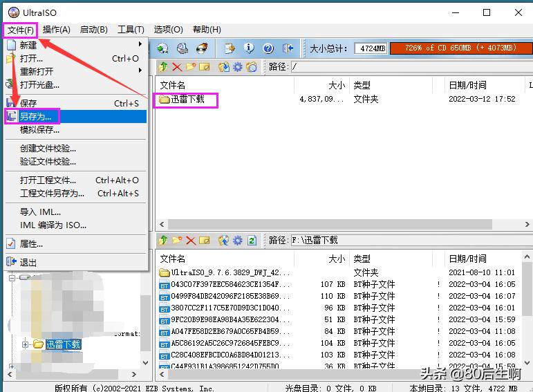Sort the local list by the 类型 column header
Screen dimensions: 533x392
click(391, 259)
